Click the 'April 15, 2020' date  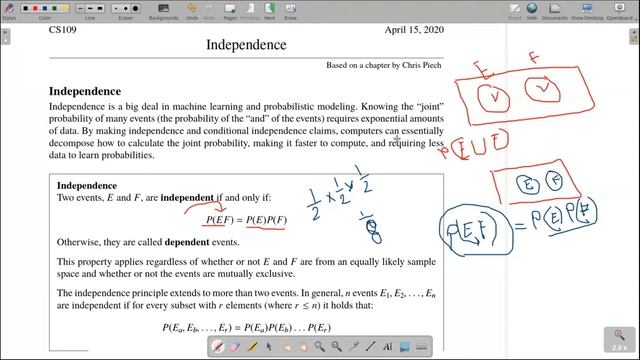(414, 29)
